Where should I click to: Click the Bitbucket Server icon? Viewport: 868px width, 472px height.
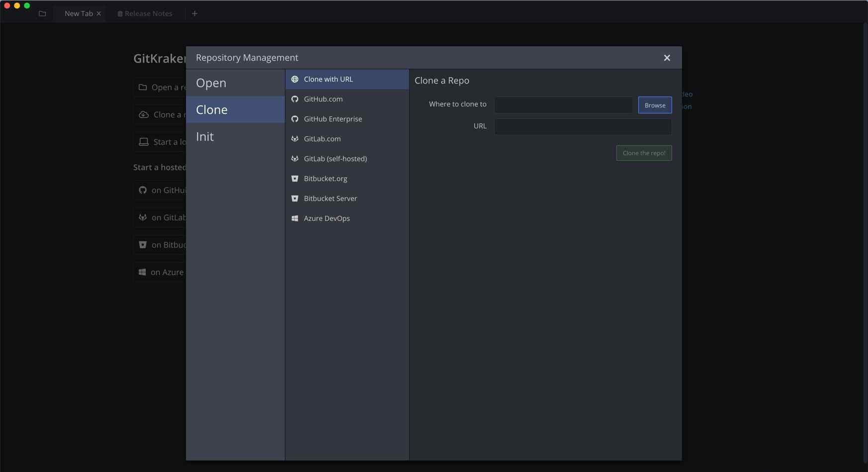coord(295,198)
